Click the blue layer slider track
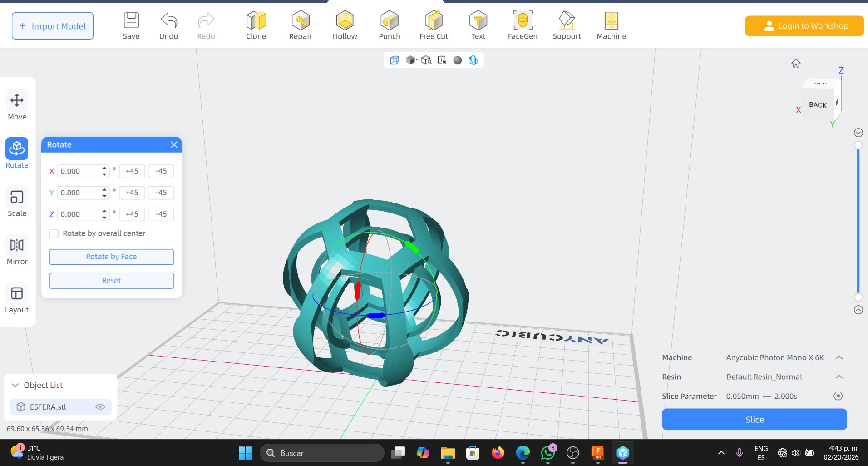This screenshot has width=868, height=466. point(858,221)
